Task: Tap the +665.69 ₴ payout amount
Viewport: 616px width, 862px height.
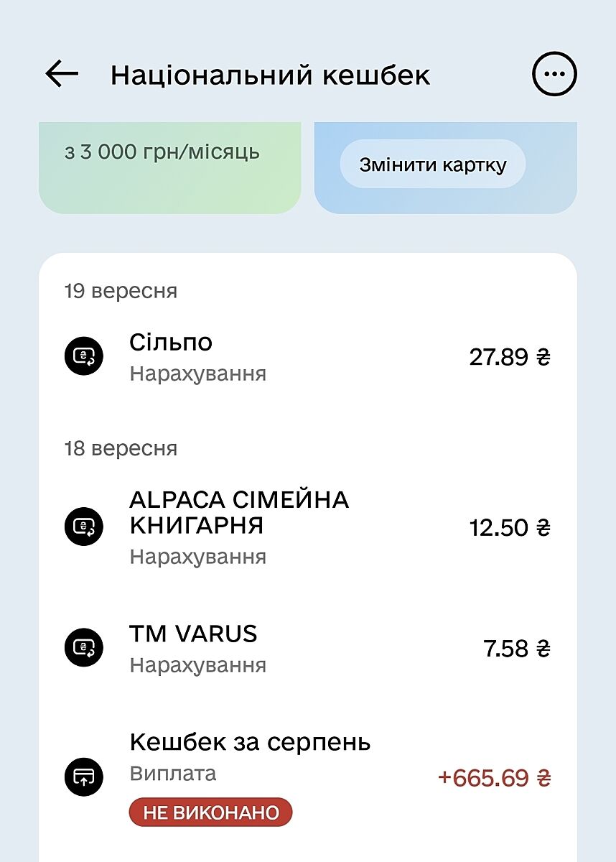Action: 494,777
